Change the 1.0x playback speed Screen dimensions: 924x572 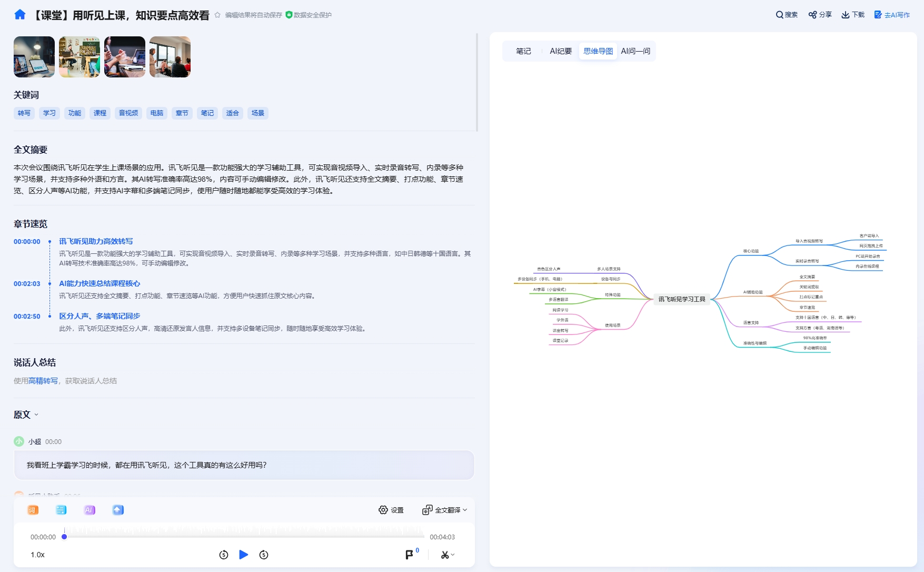[x=37, y=555]
